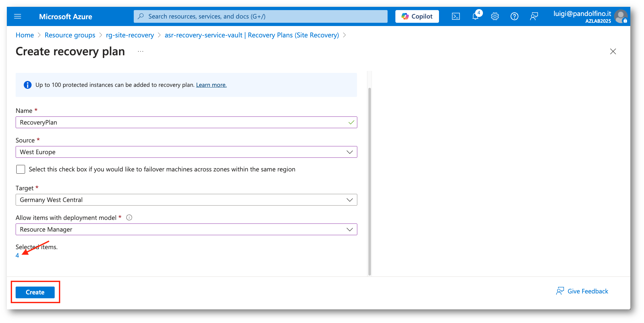This screenshot has height=323, width=644.
Task: Click into the Name input field
Action: click(x=182, y=122)
